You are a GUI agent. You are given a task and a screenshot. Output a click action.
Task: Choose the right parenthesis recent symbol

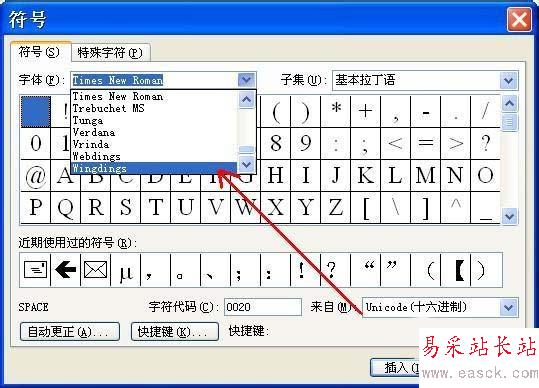pyautogui.click(x=485, y=270)
